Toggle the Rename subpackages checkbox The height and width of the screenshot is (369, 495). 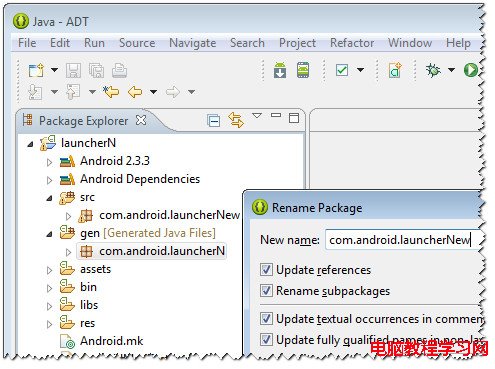tap(266, 290)
